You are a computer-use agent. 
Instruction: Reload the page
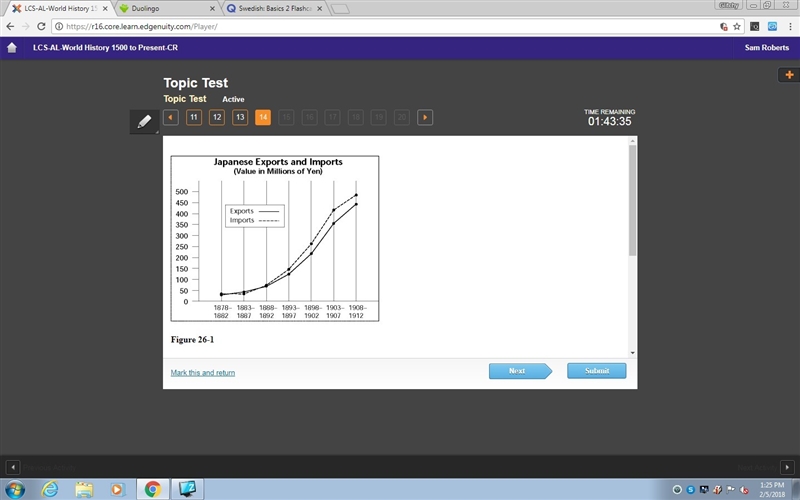pos(41,26)
